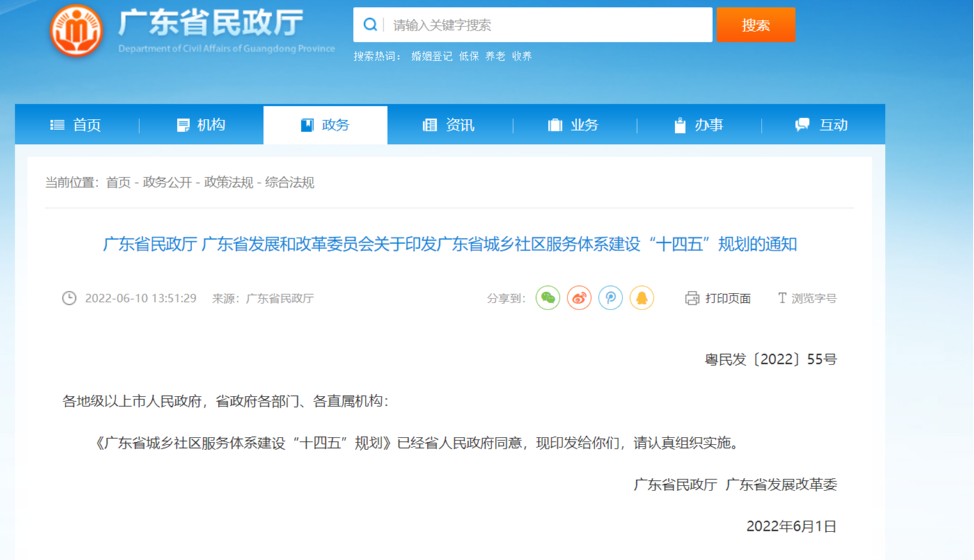Click the source text 来源：广东省民政厅
This screenshot has height=560, width=974.
click(x=263, y=298)
